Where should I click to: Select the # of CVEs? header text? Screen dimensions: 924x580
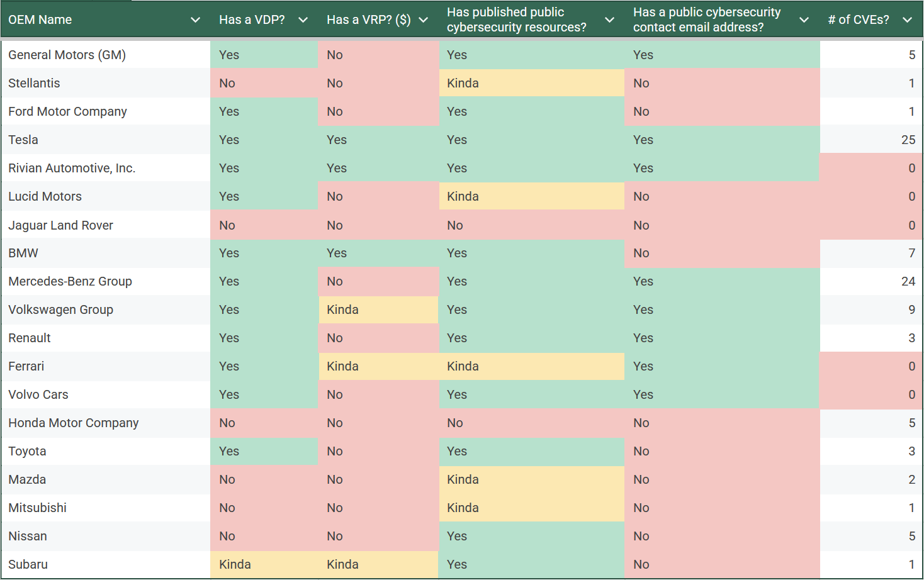[859, 20]
